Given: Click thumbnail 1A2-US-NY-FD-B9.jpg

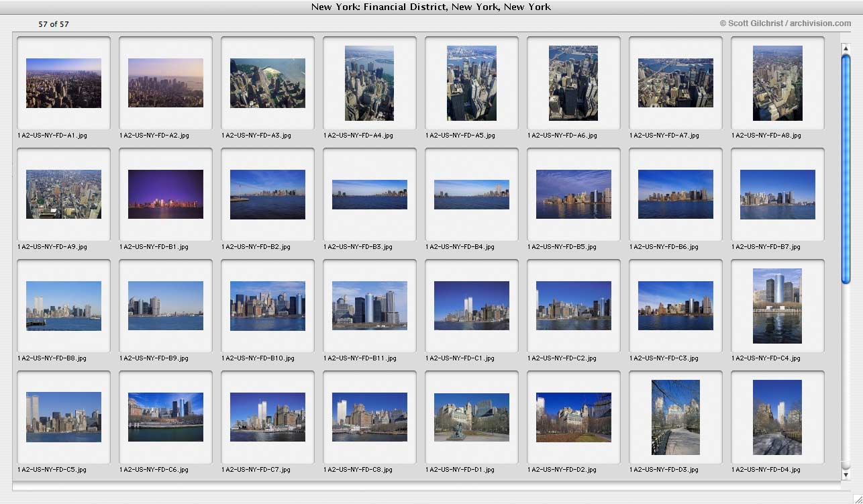Looking at the screenshot, I should 166,306.
